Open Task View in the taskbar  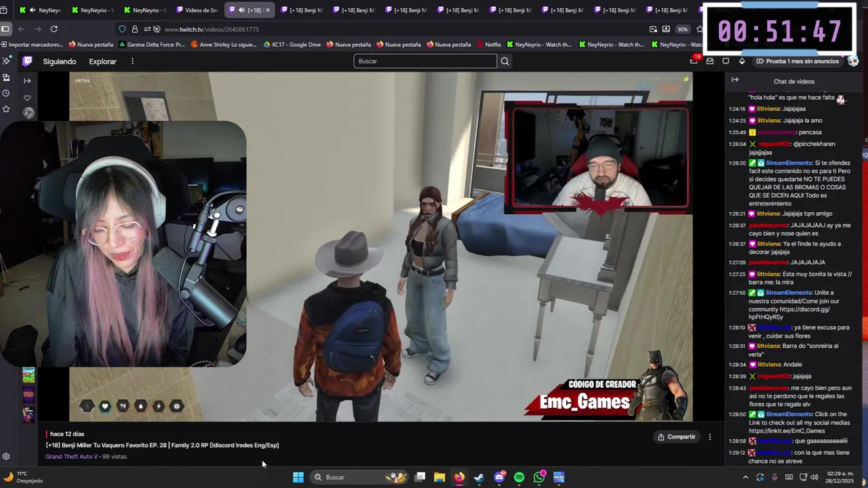[420, 477]
